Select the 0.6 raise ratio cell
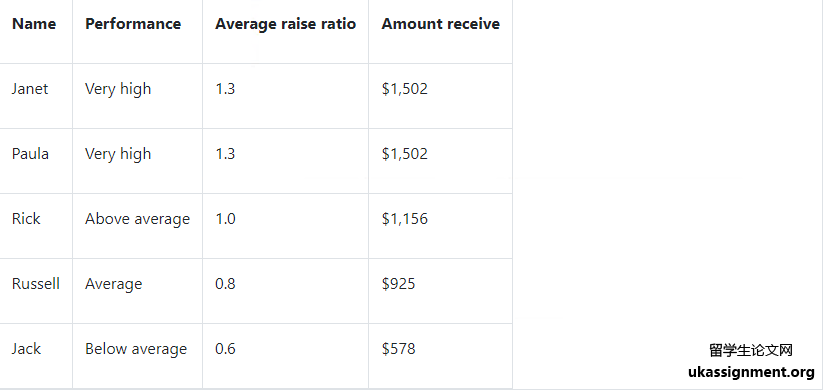The height and width of the screenshot is (391, 824). tap(225, 349)
